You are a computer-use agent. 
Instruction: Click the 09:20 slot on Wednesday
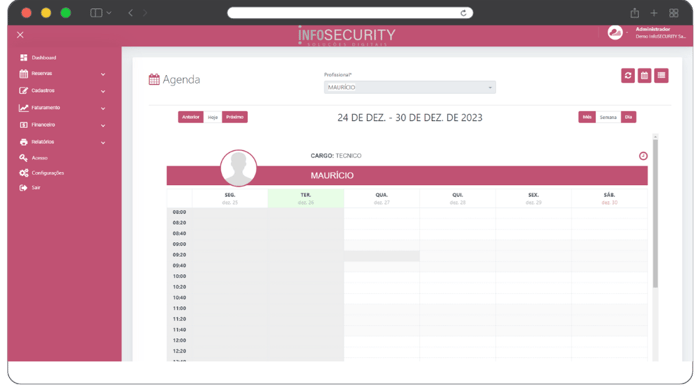(x=382, y=255)
